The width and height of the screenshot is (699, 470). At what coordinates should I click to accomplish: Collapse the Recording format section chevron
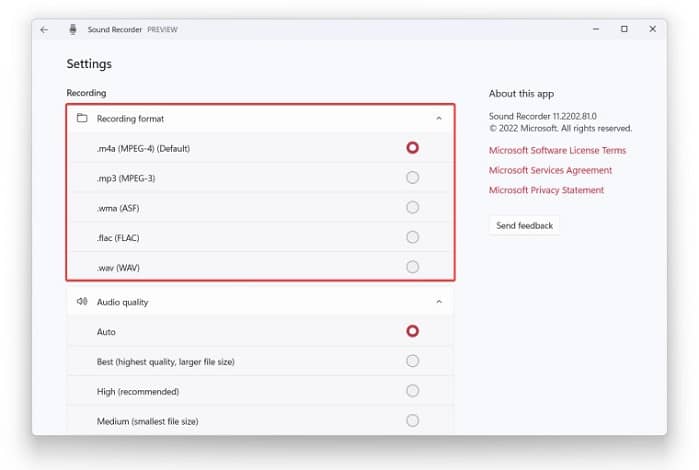439,118
